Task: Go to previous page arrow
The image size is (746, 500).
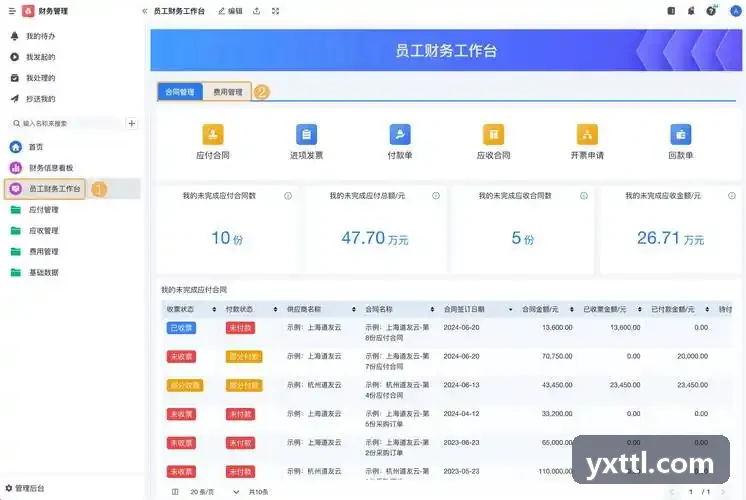Action: coord(672,492)
